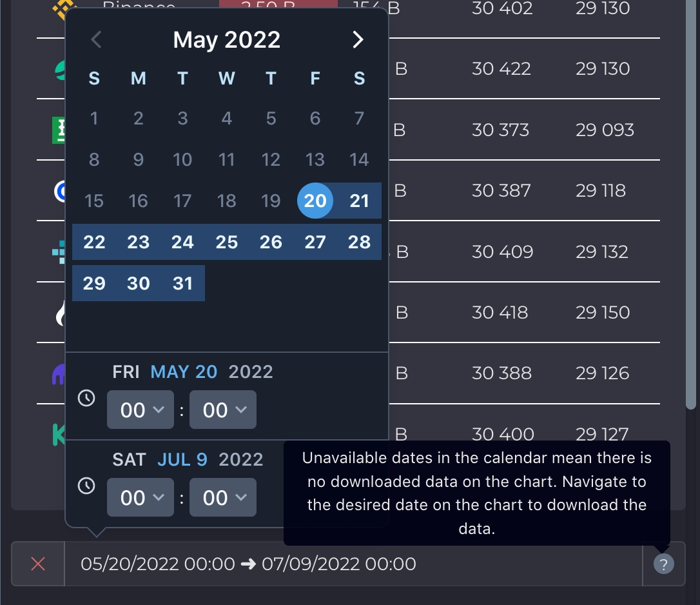Go to next month in calendar
Viewport: 700px width, 605px height.
[x=358, y=40]
